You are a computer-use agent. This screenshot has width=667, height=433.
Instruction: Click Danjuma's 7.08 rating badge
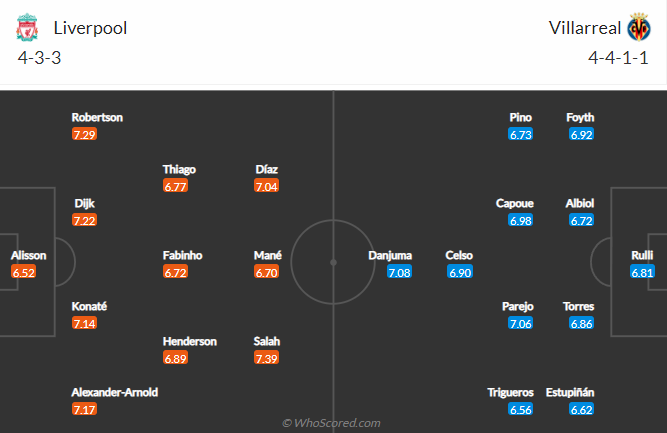coord(399,272)
